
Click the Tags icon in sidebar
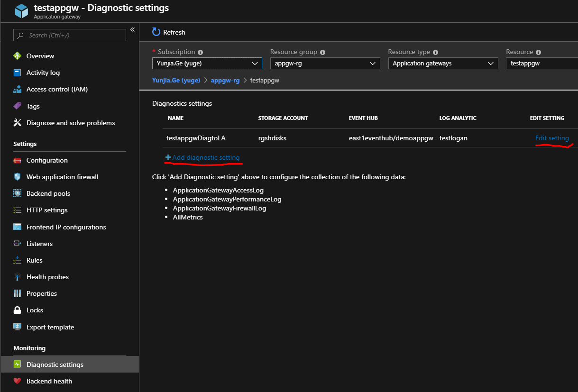coord(18,106)
